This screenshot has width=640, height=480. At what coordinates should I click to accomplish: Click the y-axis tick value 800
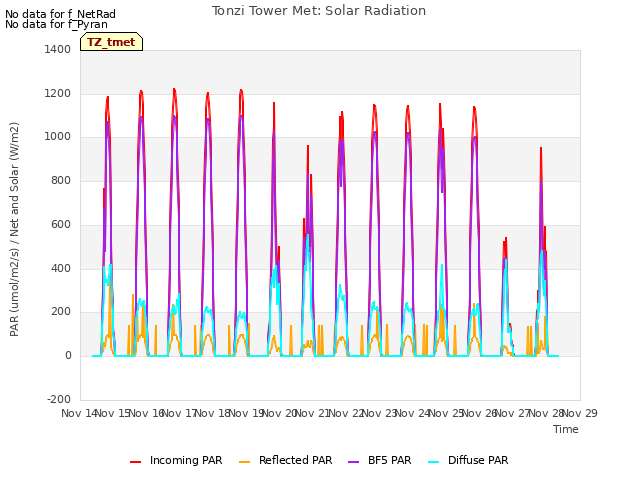tap(61, 180)
